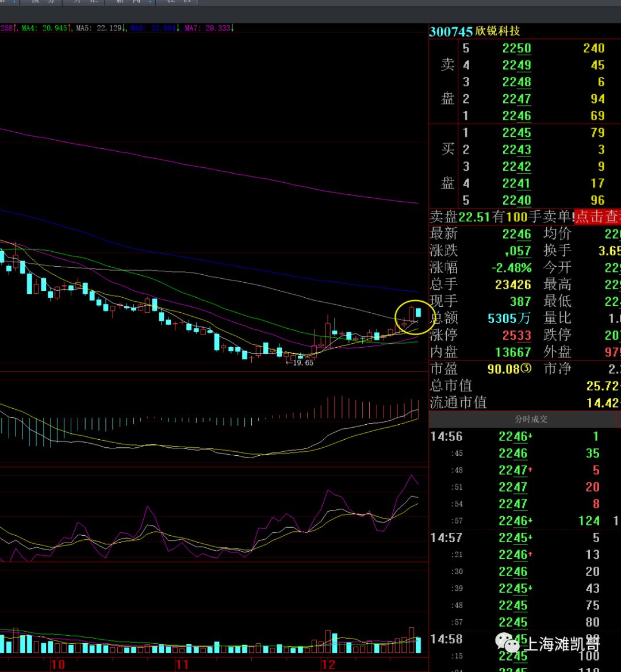
Task: Click the 内盘 value 13667
Action: pyautogui.click(x=513, y=352)
